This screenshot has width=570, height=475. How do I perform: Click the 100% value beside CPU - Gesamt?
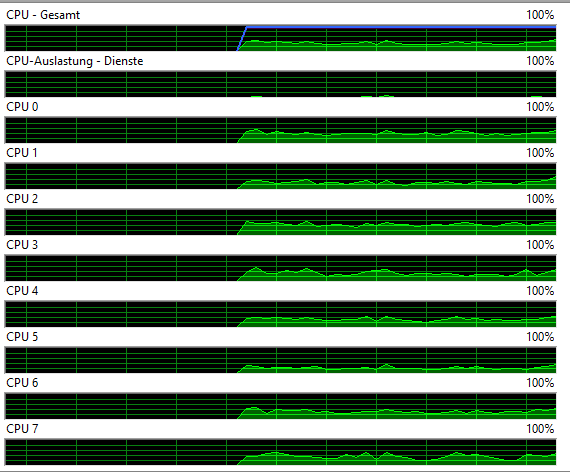(x=540, y=15)
